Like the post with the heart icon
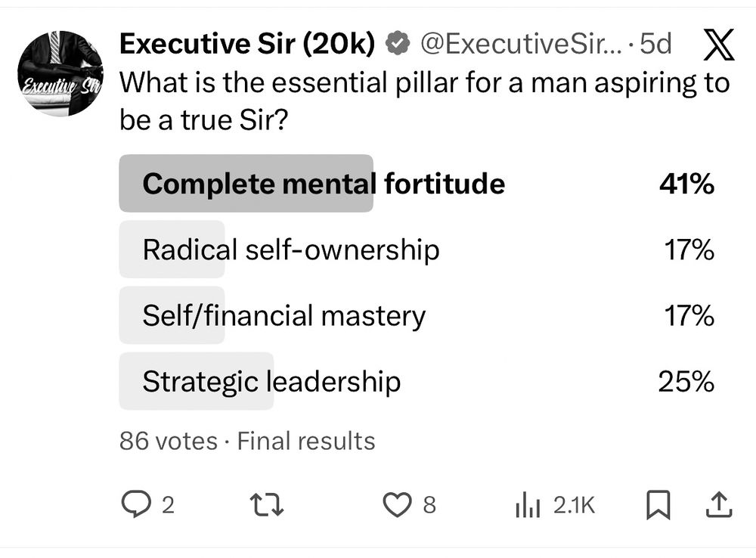The image size is (756, 558). [396, 505]
